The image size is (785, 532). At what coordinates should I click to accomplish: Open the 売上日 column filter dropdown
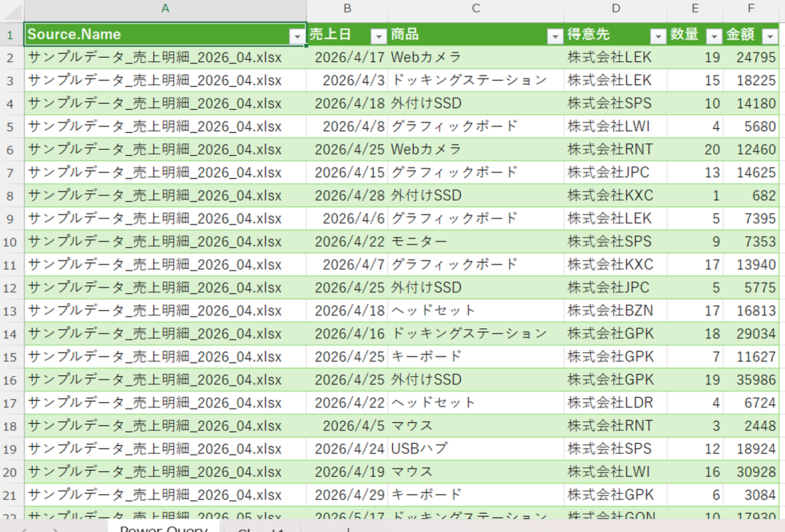[x=378, y=36]
